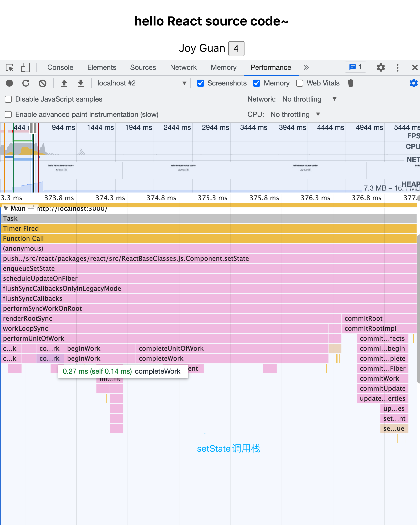Click the right overview selection handle

click(x=35, y=128)
